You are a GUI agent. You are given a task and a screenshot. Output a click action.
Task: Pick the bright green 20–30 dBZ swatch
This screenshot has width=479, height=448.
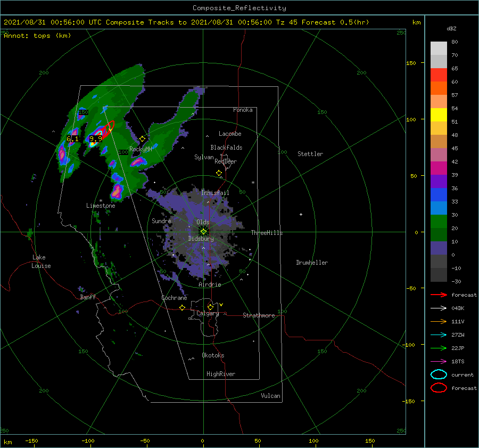(439, 222)
